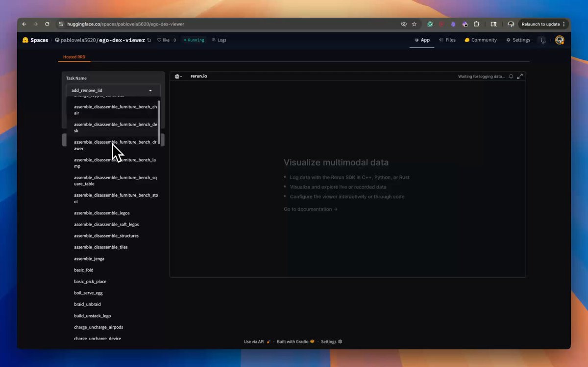The height and width of the screenshot is (367, 588).
Task: Open footer Settings link with gear
Action: 332,341
